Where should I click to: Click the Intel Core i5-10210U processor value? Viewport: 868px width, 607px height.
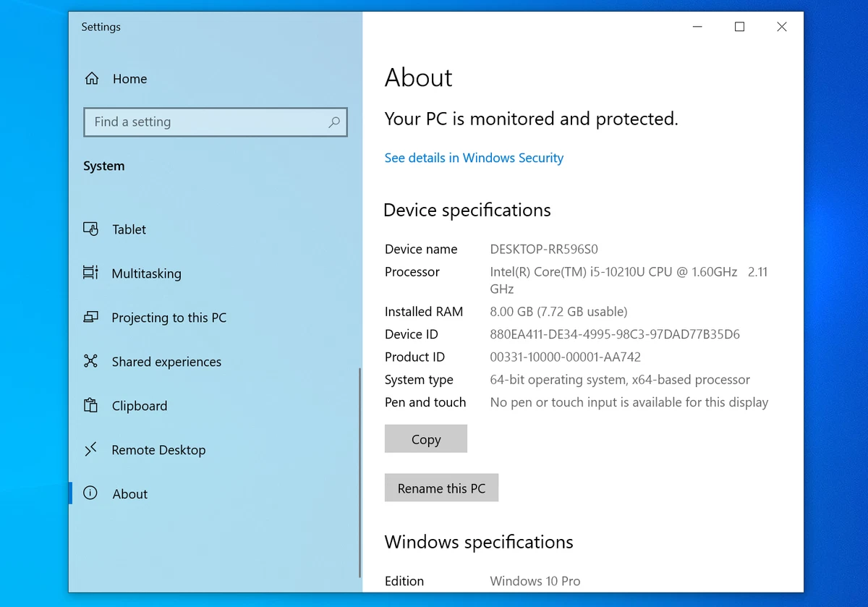click(629, 280)
